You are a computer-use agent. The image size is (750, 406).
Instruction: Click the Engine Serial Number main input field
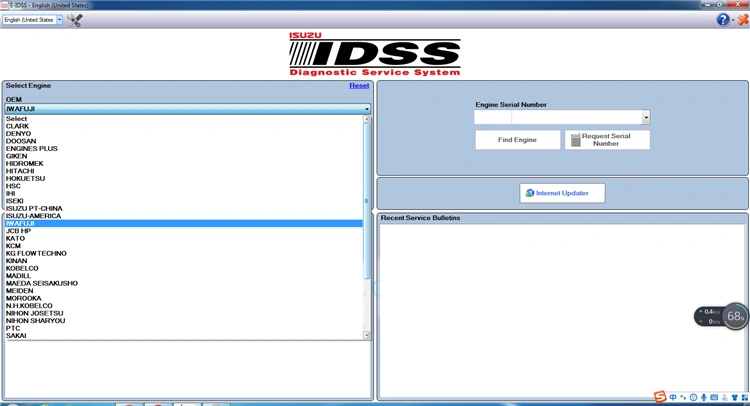pos(577,117)
